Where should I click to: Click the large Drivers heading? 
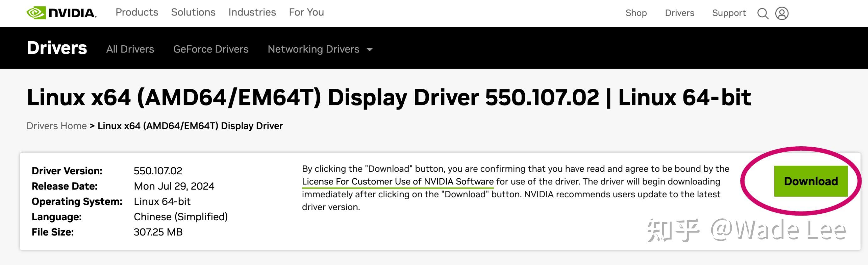57,48
